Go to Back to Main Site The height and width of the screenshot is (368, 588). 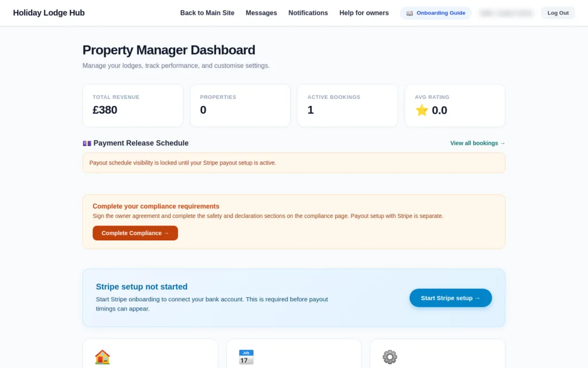tap(207, 13)
